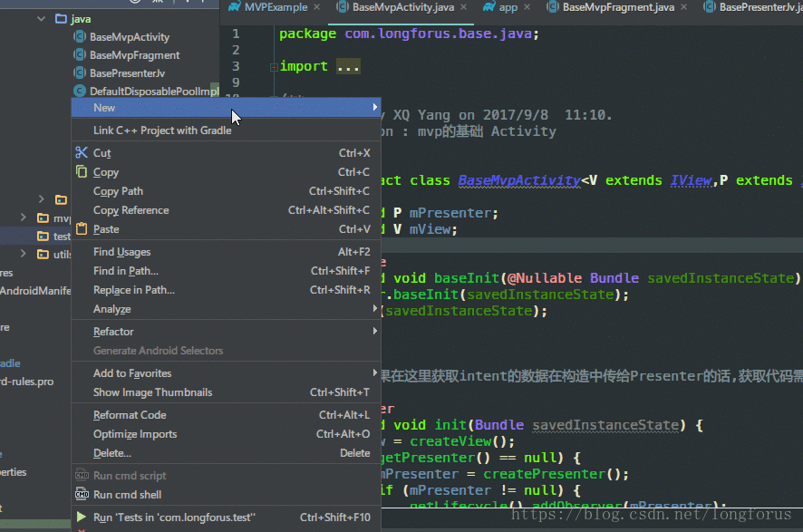Click the BaseMvpFragment class file icon
This screenshot has width=803, height=532.
(x=80, y=54)
